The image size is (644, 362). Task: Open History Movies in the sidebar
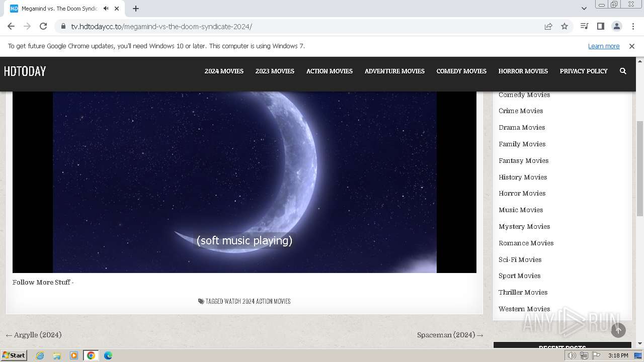click(x=523, y=177)
